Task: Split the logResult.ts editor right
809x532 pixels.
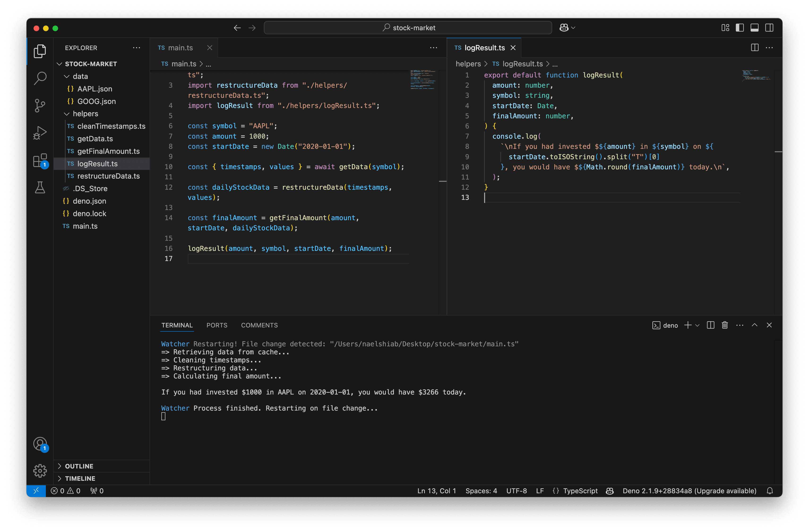Action: coord(755,47)
